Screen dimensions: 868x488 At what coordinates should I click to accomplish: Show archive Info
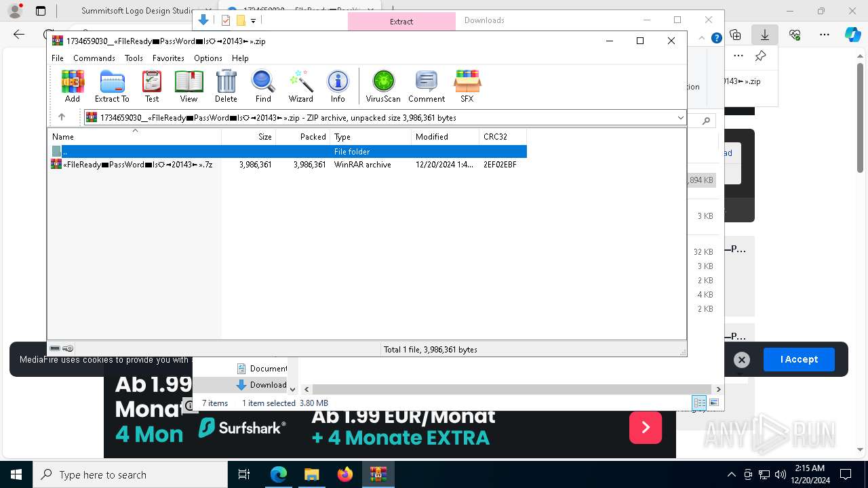pyautogui.click(x=338, y=86)
